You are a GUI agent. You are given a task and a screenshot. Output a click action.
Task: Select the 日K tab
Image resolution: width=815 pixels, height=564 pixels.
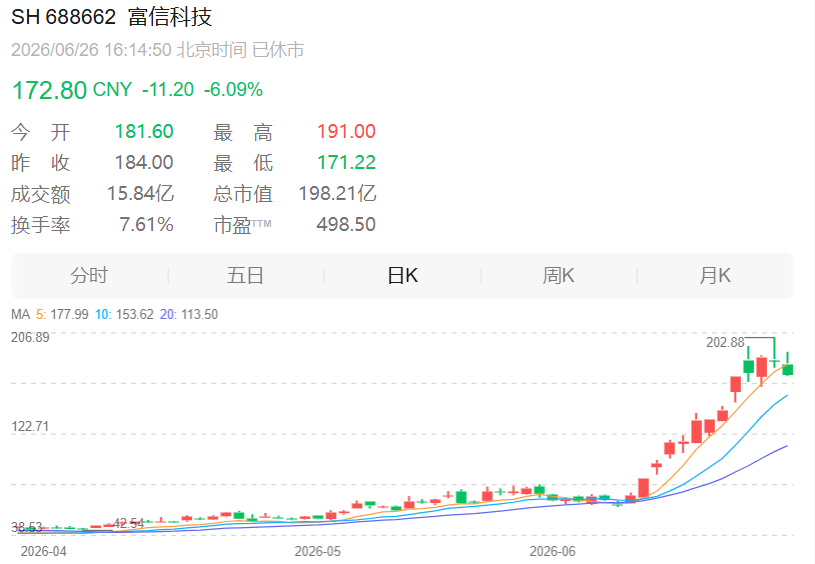pos(403,276)
